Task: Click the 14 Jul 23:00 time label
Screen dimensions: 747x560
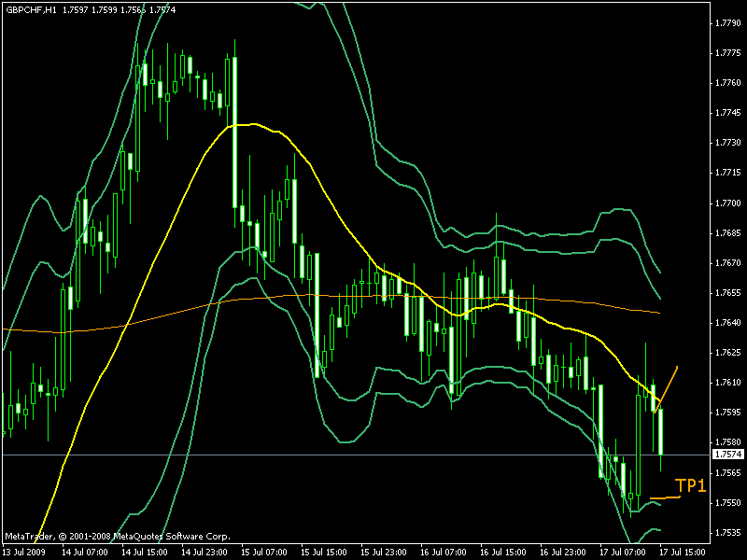Action: point(204,553)
